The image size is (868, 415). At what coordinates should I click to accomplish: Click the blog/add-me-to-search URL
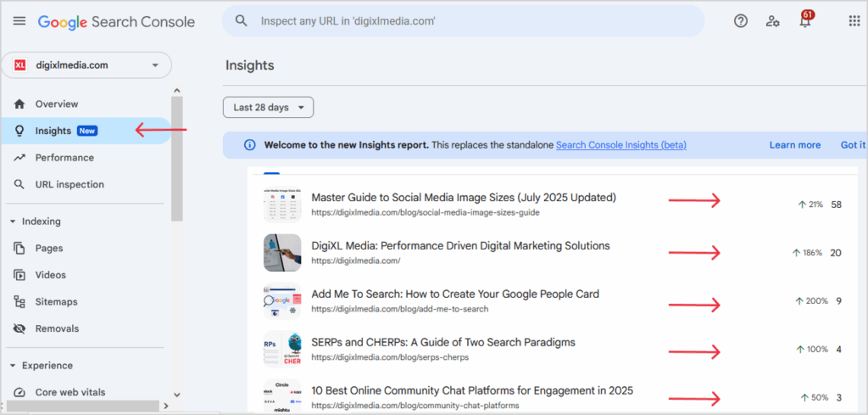click(400, 309)
